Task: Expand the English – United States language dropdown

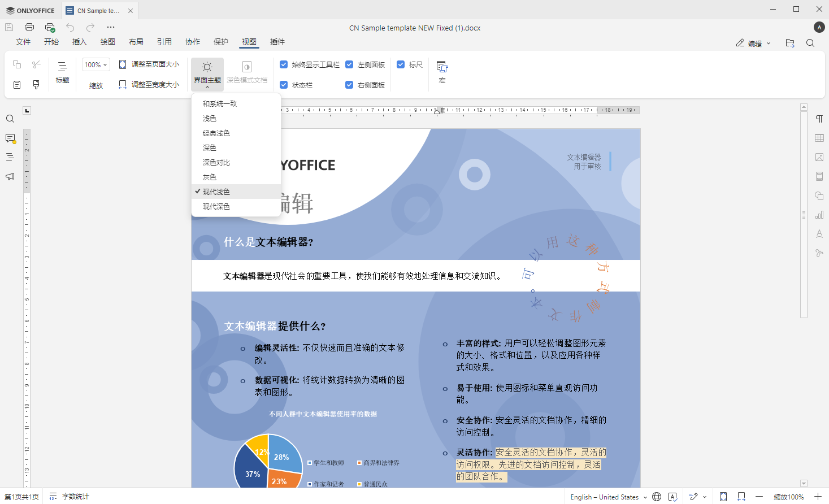Action: coord(607,497)
